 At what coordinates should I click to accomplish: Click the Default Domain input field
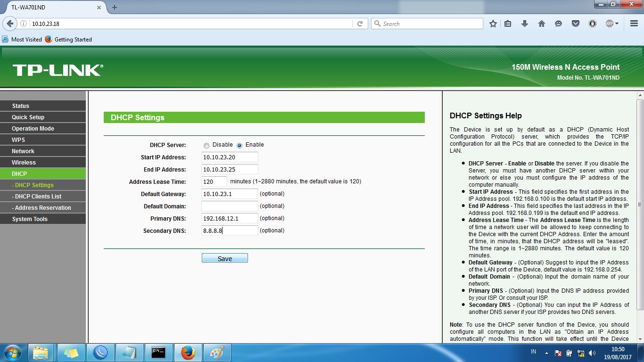230,206
